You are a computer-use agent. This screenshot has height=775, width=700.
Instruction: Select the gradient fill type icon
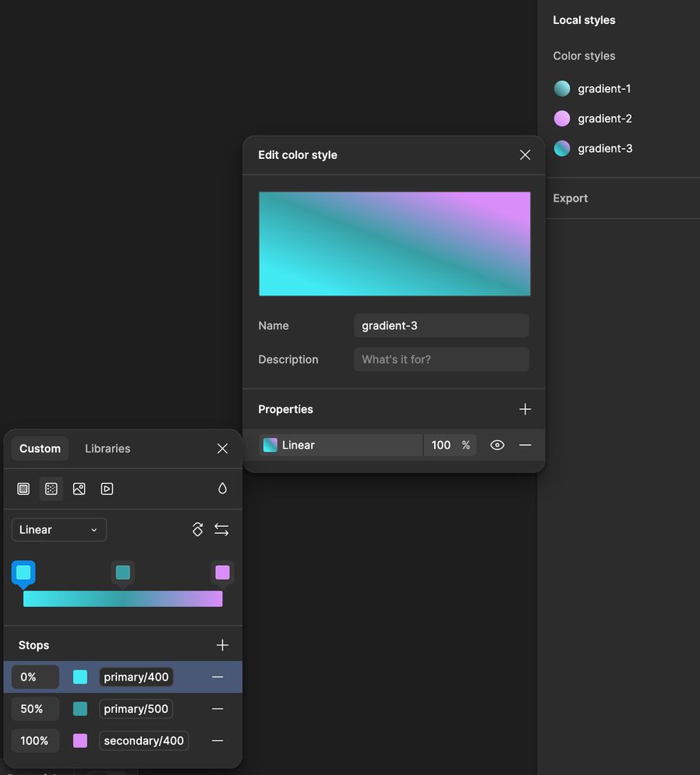[51, 489]
